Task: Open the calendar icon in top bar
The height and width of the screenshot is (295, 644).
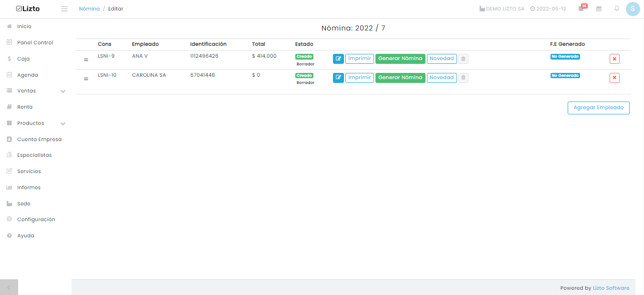Action: 599,9
